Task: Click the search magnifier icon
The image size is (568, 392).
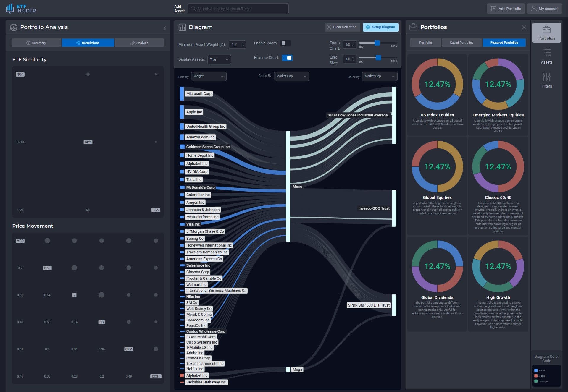Action: point(193,9)
